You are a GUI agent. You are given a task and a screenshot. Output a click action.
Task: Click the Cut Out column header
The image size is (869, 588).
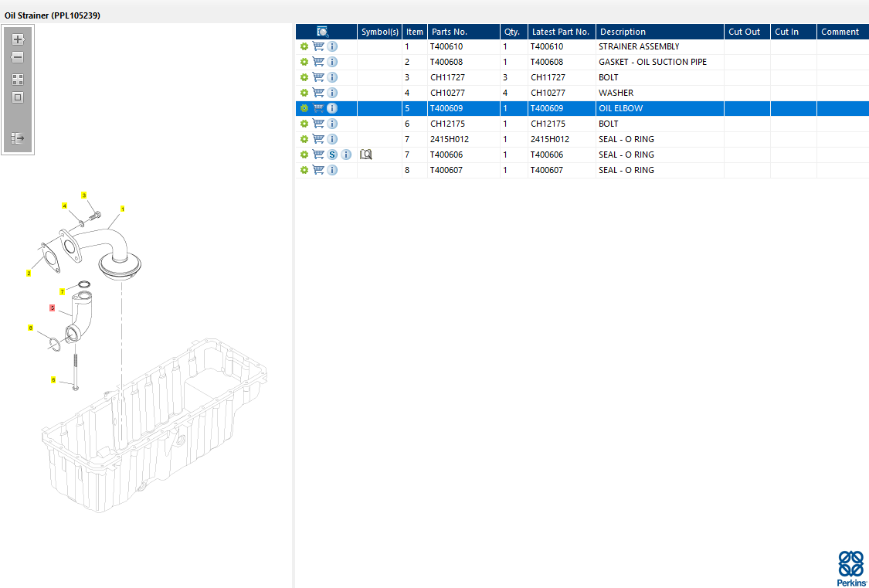(747, 32)
